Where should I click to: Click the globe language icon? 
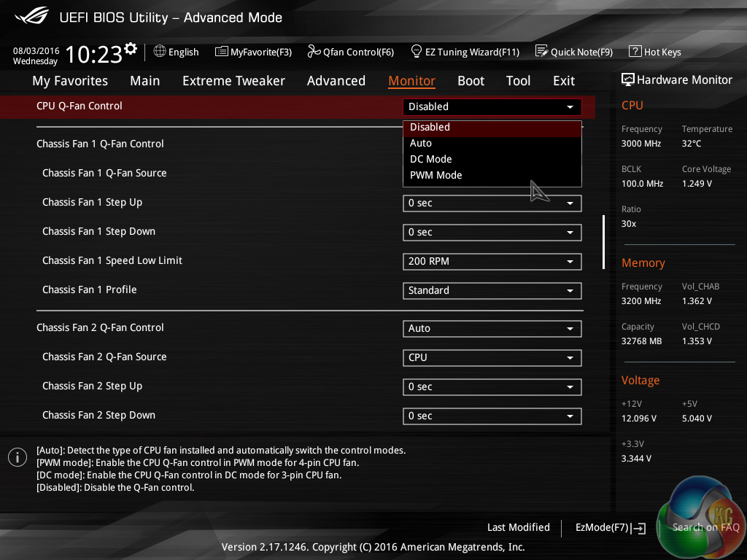(160, 52)
